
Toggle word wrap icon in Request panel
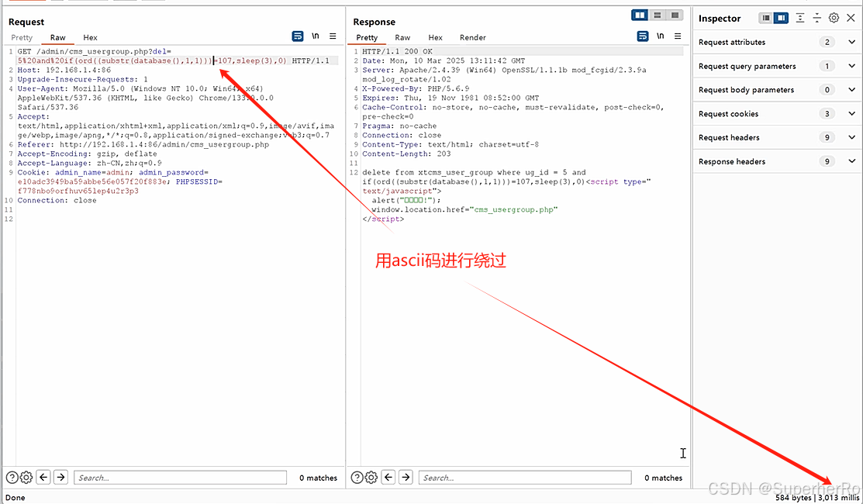(x=298, y=36)
